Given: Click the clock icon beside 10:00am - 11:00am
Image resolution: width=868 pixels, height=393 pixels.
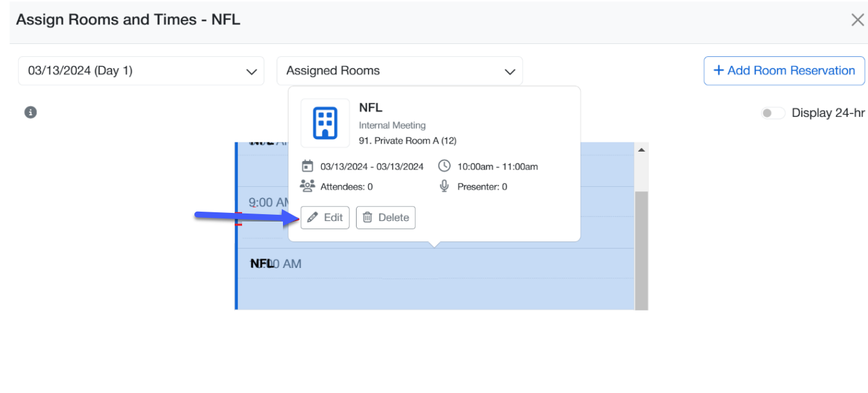Looking at the screenshot, I should click(x=444, y=166).
